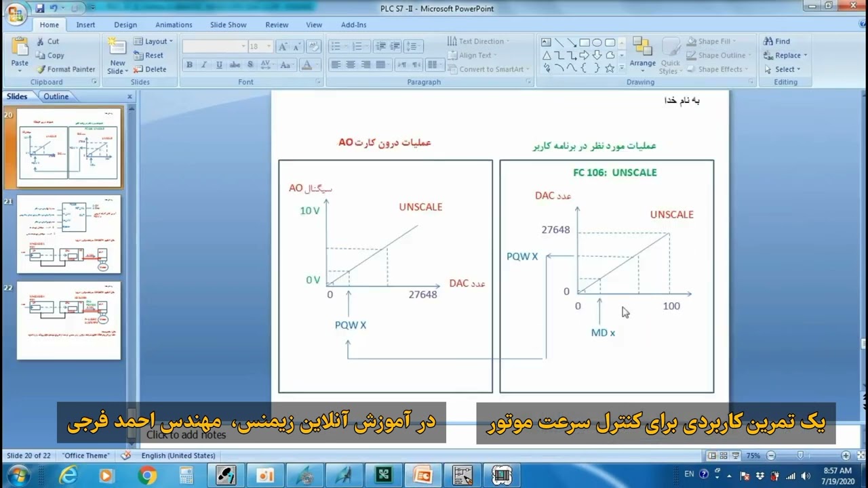The image size is (868, 488).
Task: Open the font name dropdown
Action: pos(243,47)
